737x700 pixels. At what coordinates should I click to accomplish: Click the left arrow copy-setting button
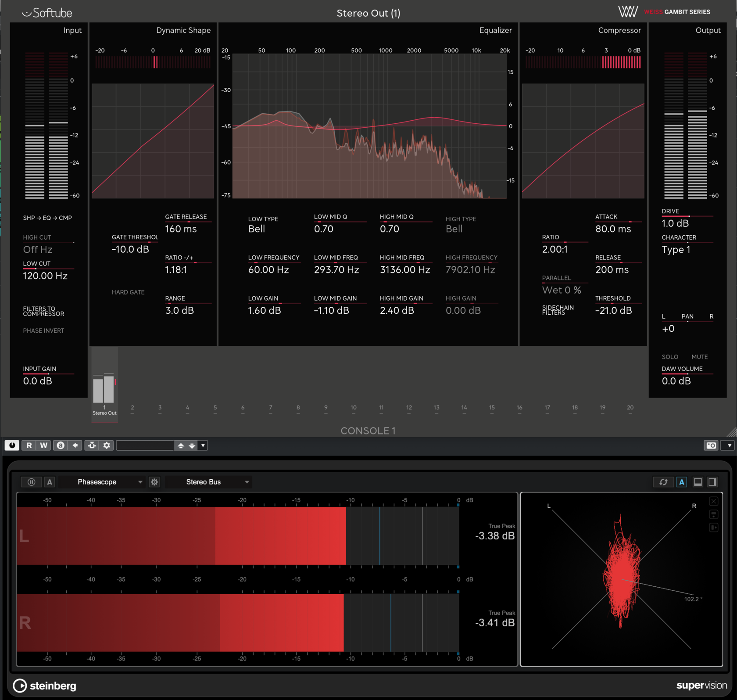[x=75, y=445]
